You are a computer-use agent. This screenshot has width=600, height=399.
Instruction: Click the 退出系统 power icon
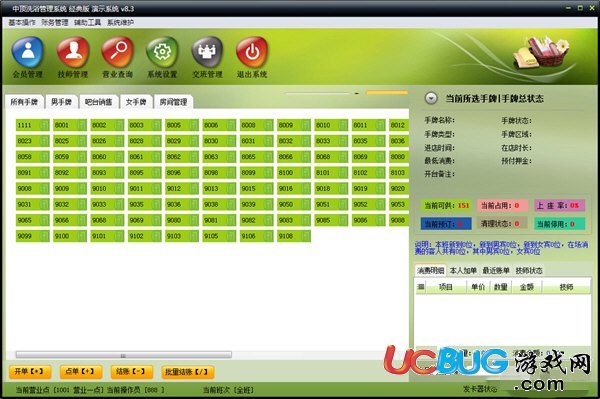coord(252,53)
